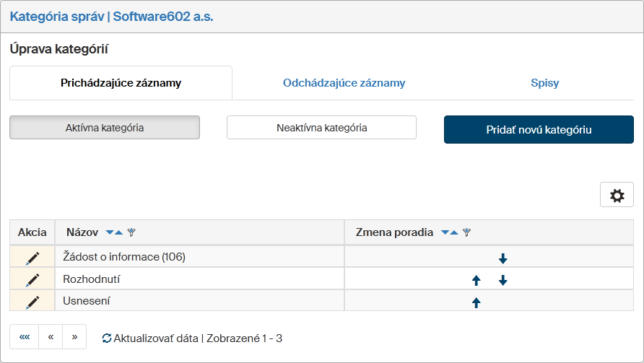Move Rozhodnutí down one position
Screen dimensions: 644x363
tap(502, 281)
